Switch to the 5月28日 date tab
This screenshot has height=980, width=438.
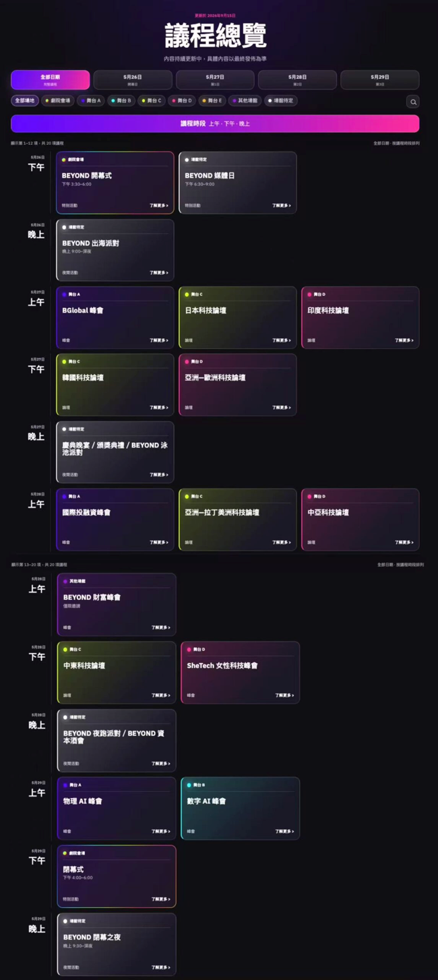coord(297,80)
